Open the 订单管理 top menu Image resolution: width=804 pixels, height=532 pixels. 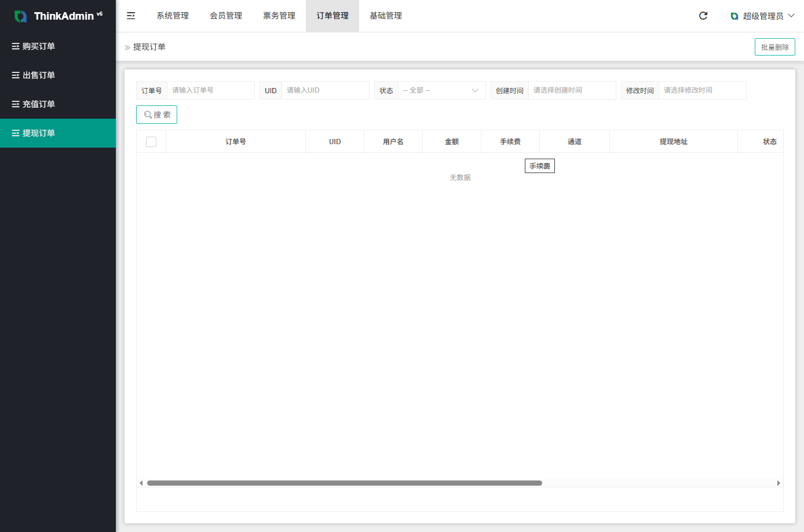click(332, 16)
